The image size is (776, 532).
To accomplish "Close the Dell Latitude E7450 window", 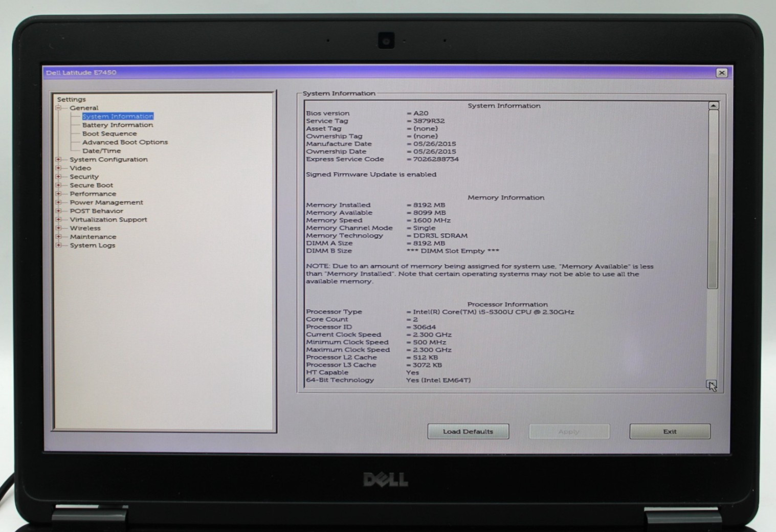I will click(x=722, y=73).
